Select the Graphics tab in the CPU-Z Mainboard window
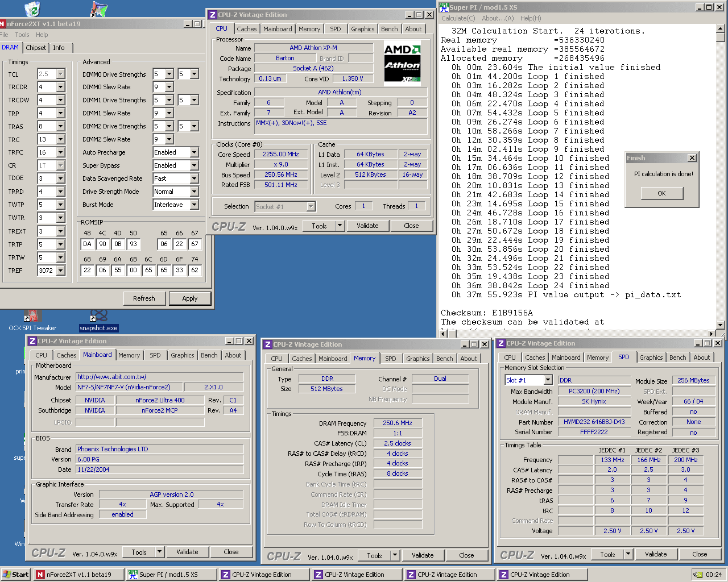 point(183,355)
